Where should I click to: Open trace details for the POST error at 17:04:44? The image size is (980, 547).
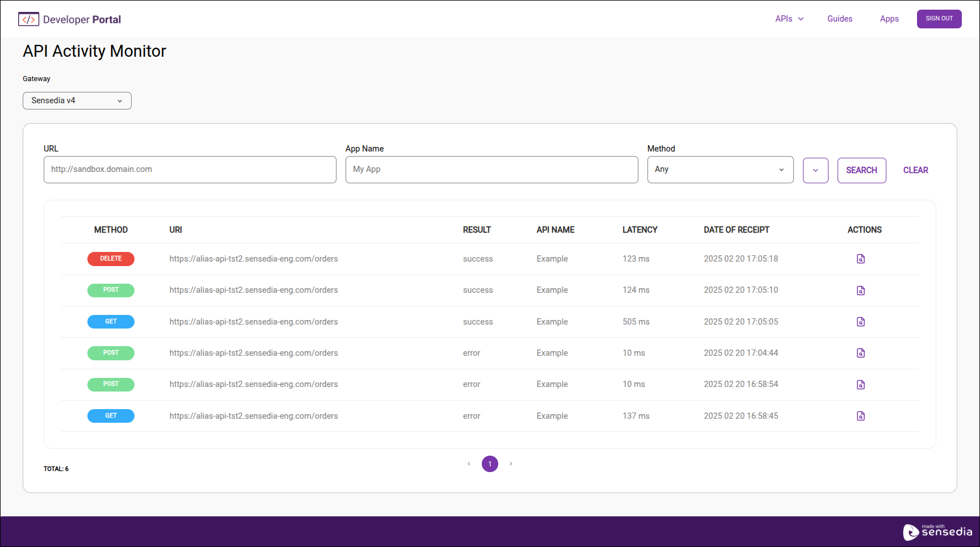click(861, 353)
